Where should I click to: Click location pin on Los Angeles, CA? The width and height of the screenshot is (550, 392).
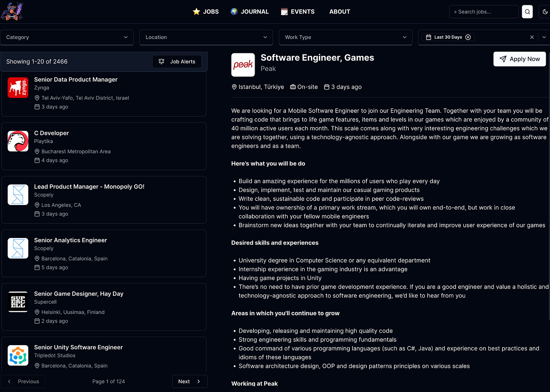coord(37,205)
